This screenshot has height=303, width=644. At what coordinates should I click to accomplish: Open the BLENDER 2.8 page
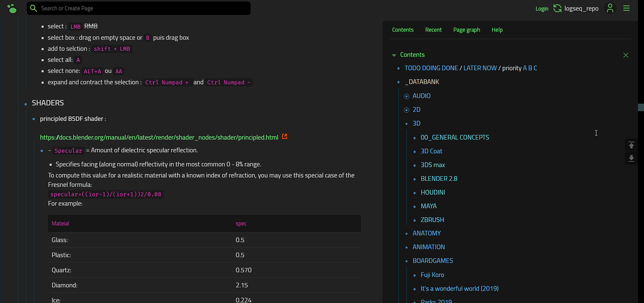(x=439, y=179)
